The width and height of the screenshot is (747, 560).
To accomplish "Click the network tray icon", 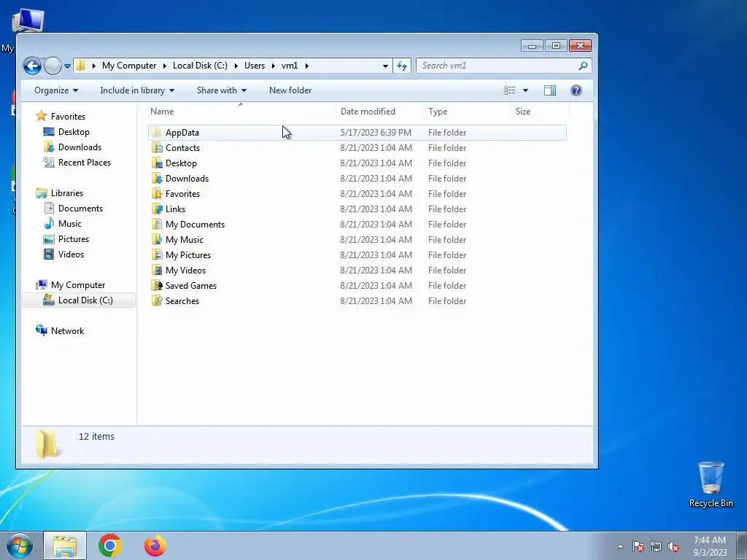I will (656, 546).
